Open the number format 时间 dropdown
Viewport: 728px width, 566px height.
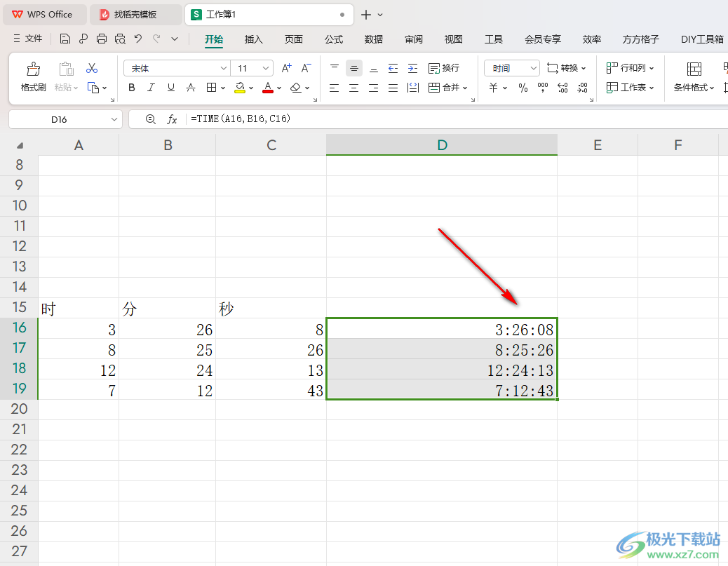[x=534, y=68]
